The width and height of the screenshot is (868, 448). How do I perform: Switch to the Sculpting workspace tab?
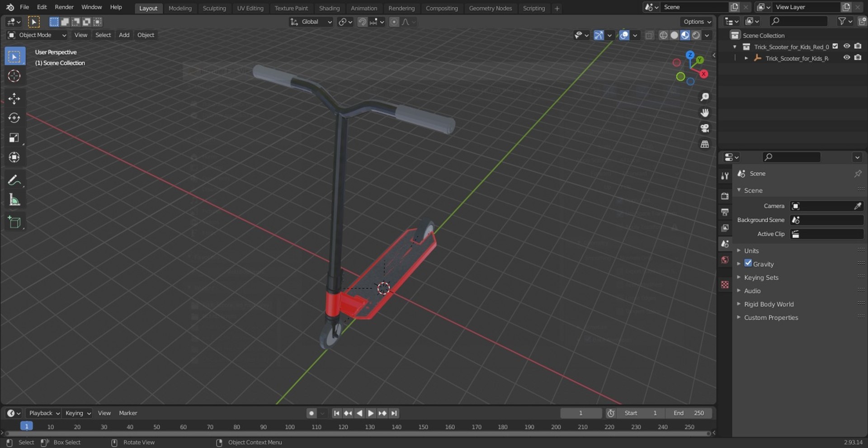pyautogui.click(x=214, y=8)
